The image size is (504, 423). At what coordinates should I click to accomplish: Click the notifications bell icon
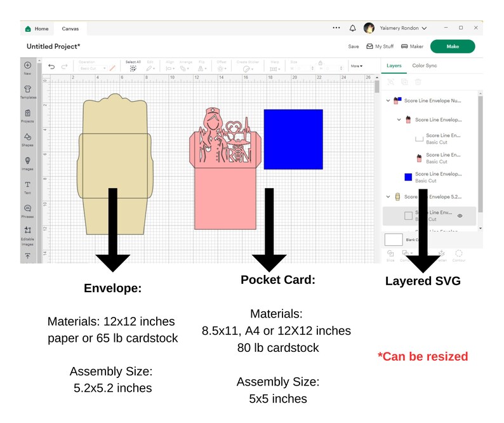[352, 28]
